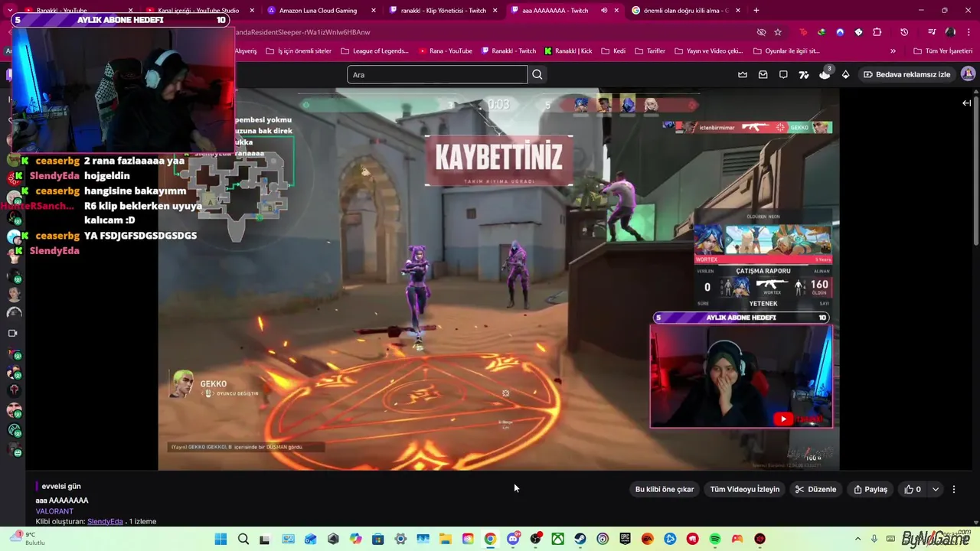Click the Düzenle edit clip button

click(815, 489)
